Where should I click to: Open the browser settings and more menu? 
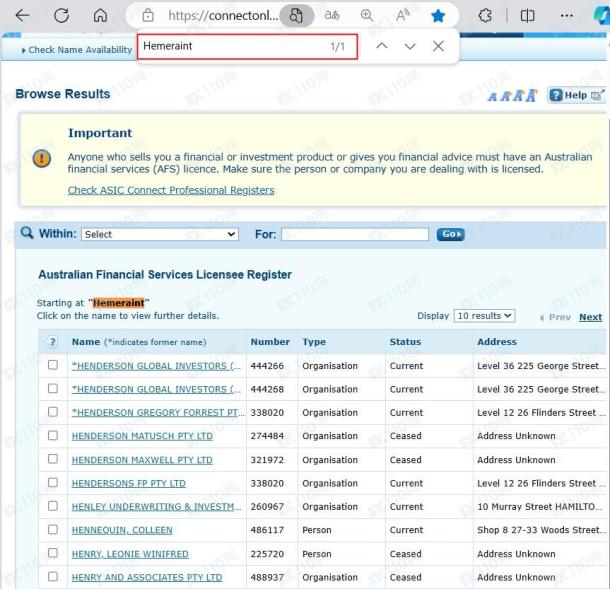pos(566,16)
